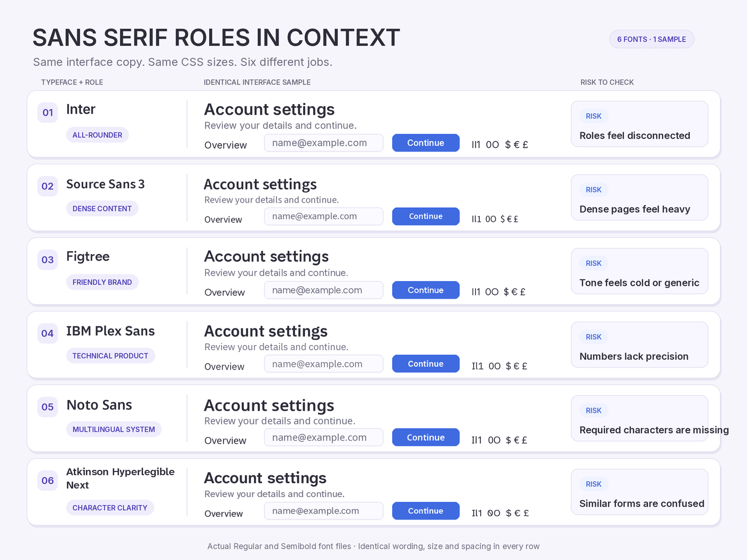Click the SANS SERIF ROLES IN CONTEXT title
Screen dimensions: 747x560
click(216, 38)
